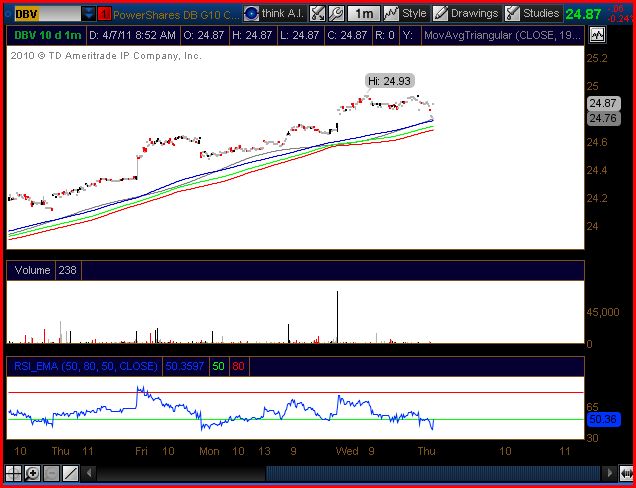Open the Drawings menu
Screen dimensions: 636x488
click(474, 14)
